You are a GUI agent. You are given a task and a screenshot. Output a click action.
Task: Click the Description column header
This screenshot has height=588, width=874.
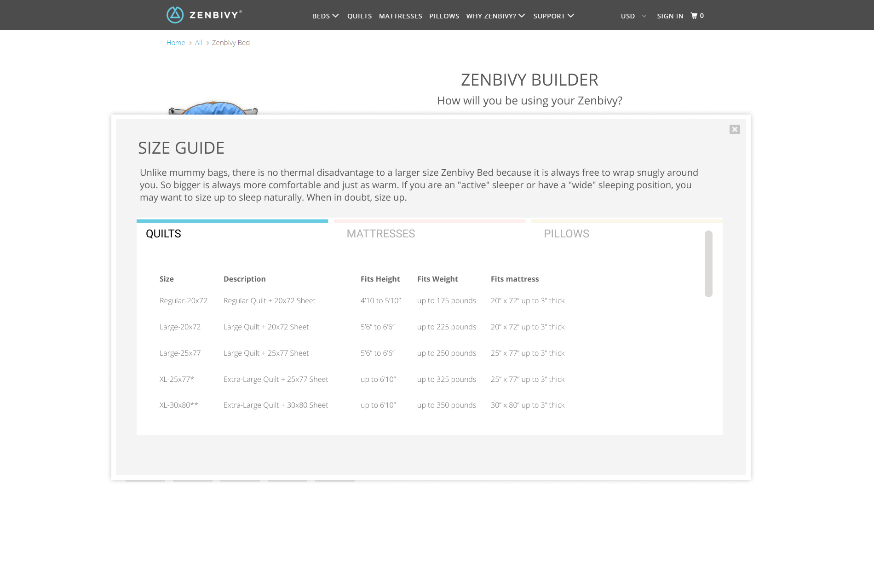pos(244,279)
